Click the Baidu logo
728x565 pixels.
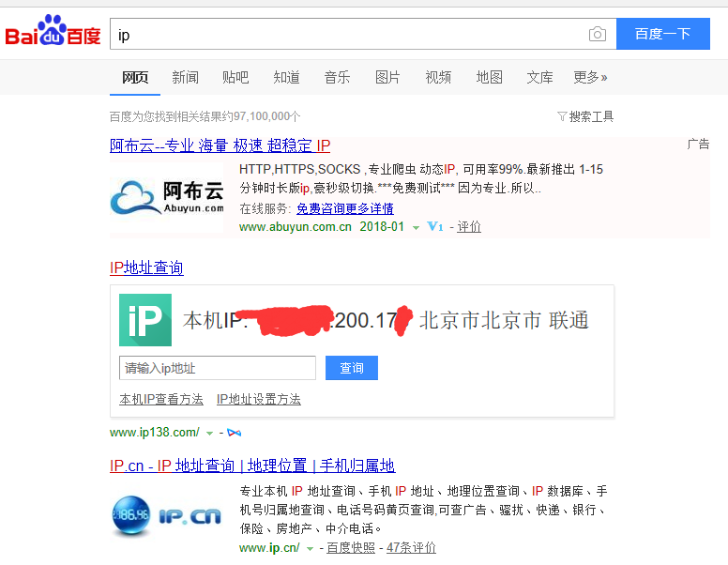(53, 31)
